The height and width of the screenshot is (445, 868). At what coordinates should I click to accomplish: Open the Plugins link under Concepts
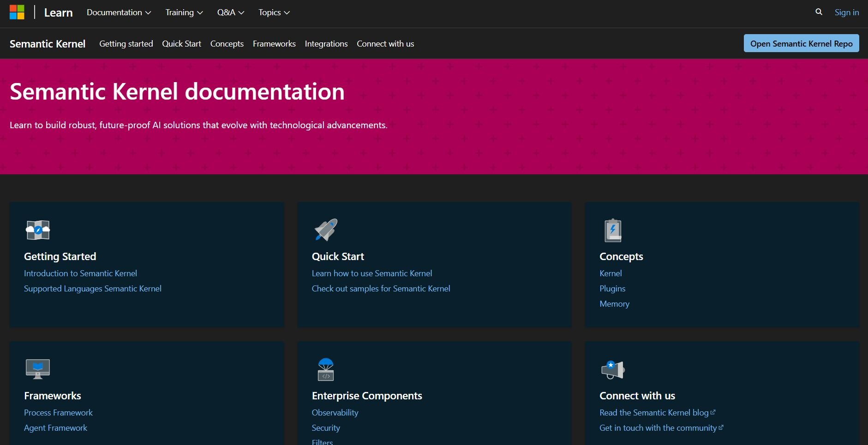point(612,289)
